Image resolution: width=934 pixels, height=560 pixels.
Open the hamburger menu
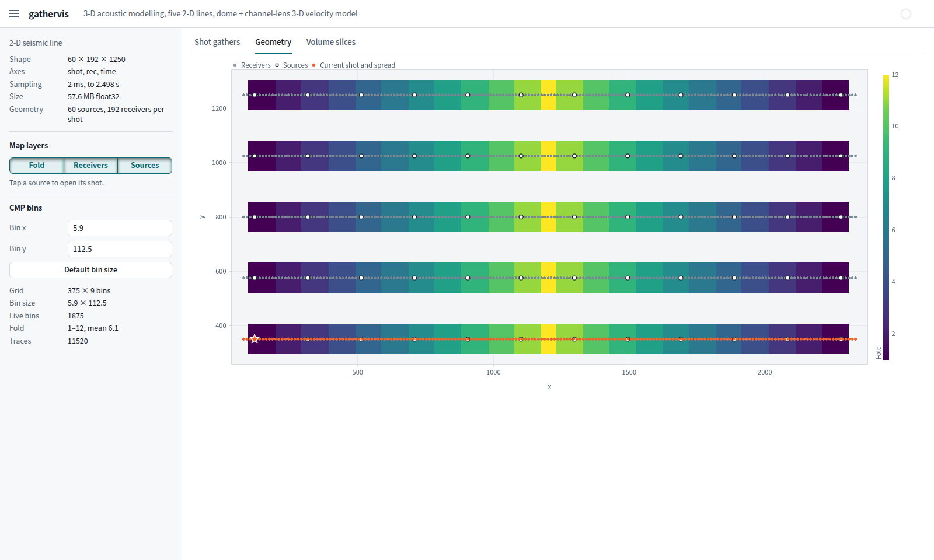coord(14,14)
